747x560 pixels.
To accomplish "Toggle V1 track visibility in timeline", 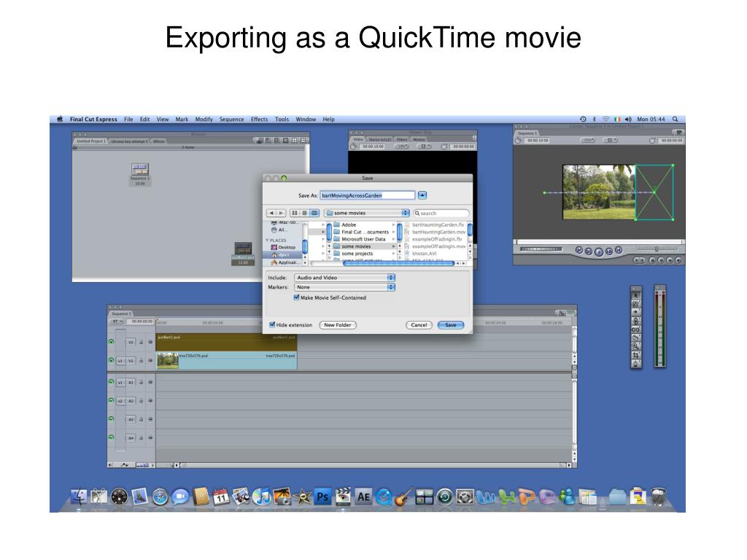I will 111,360.
